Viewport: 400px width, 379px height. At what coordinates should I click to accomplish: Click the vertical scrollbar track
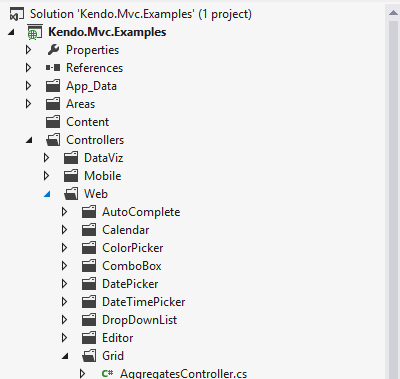point(393,200)
